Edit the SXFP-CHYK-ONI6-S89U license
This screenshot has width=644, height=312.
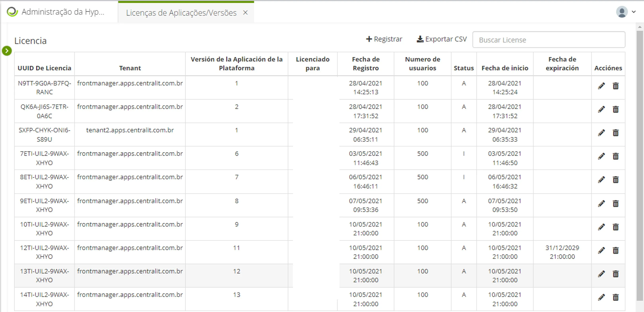(601, 133)
